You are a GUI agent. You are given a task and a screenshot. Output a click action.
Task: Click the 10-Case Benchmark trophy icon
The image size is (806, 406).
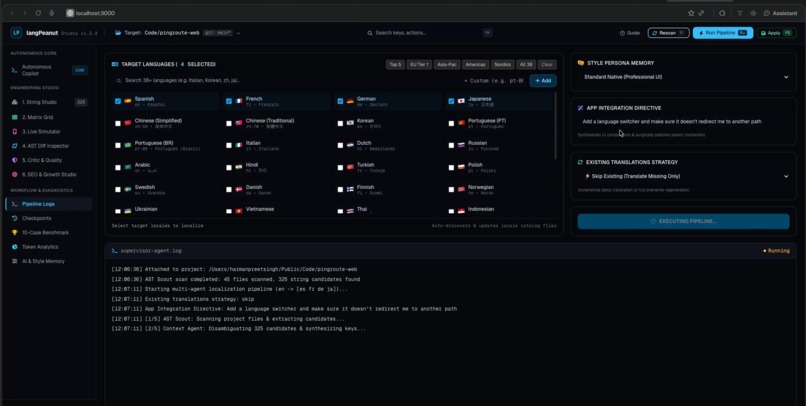coord(14,232)
